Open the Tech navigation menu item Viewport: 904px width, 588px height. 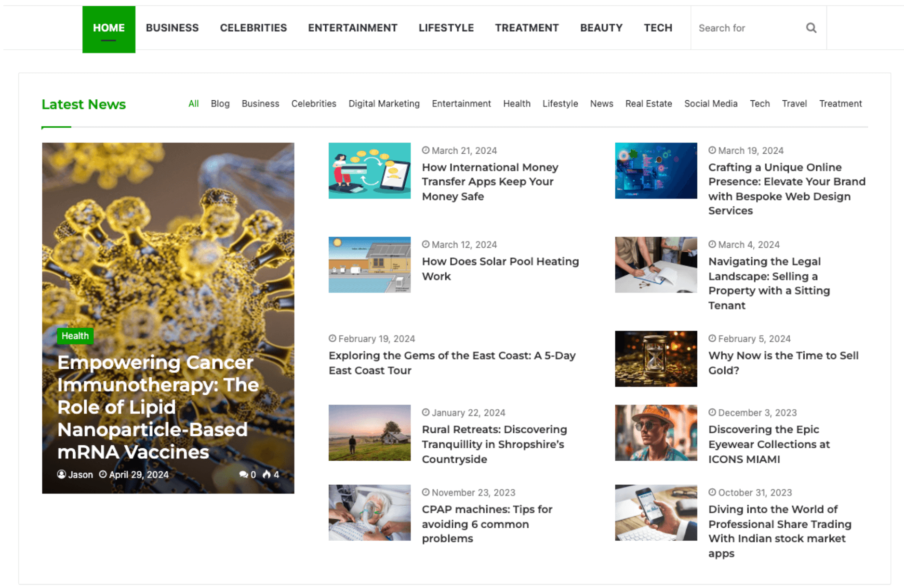tap(658, 28)
